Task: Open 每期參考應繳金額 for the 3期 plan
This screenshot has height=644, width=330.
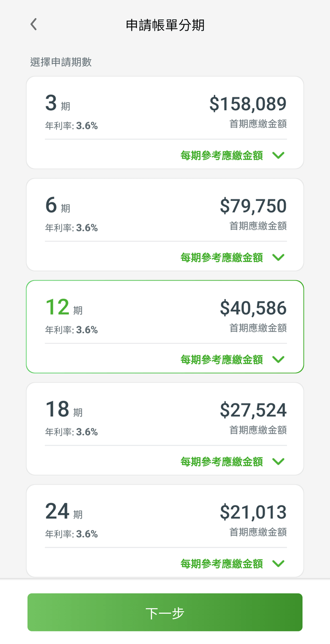Action: click(x=221, y=155)
